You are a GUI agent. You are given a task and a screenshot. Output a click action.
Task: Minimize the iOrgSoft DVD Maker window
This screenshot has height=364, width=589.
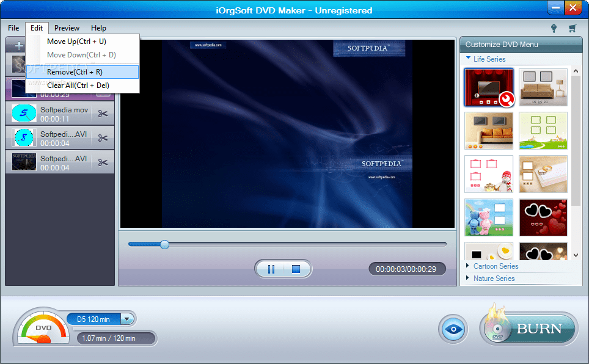coord(555,8)
